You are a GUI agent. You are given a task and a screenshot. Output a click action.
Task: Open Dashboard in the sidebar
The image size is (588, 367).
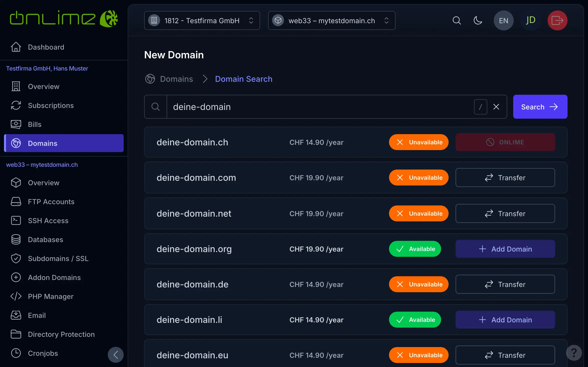pyautogui.click(x=46, y=47)
